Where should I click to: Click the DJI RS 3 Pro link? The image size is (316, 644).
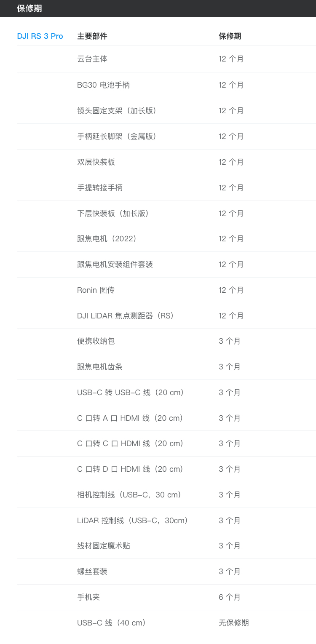click(40, 36)
